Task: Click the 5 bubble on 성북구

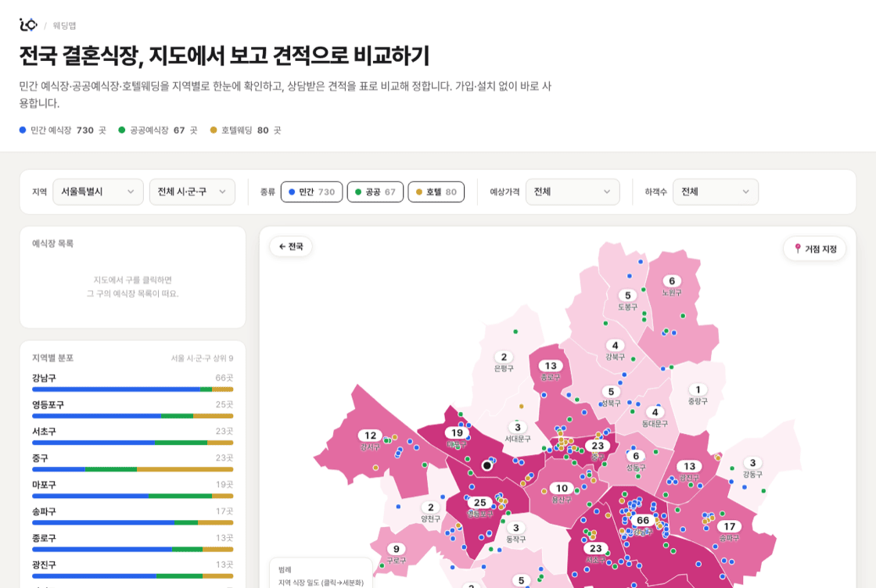Action: click(x=611, y=392)
